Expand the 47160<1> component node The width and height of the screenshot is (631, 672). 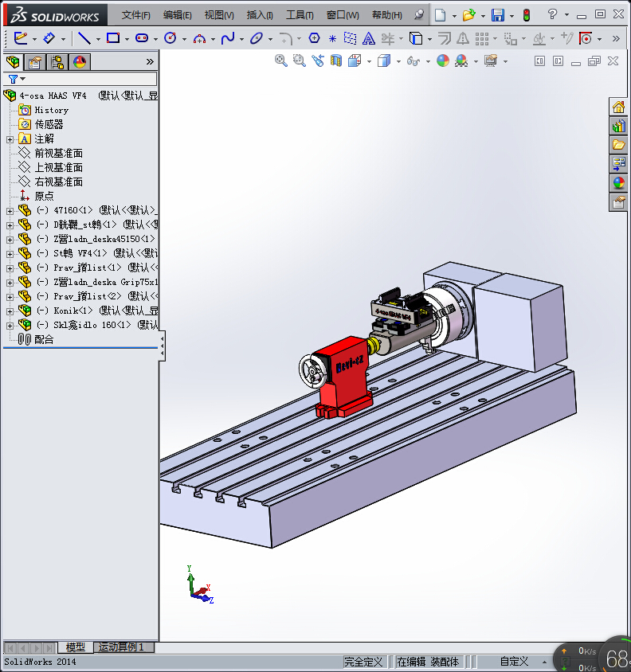click(x=10, y=211)
